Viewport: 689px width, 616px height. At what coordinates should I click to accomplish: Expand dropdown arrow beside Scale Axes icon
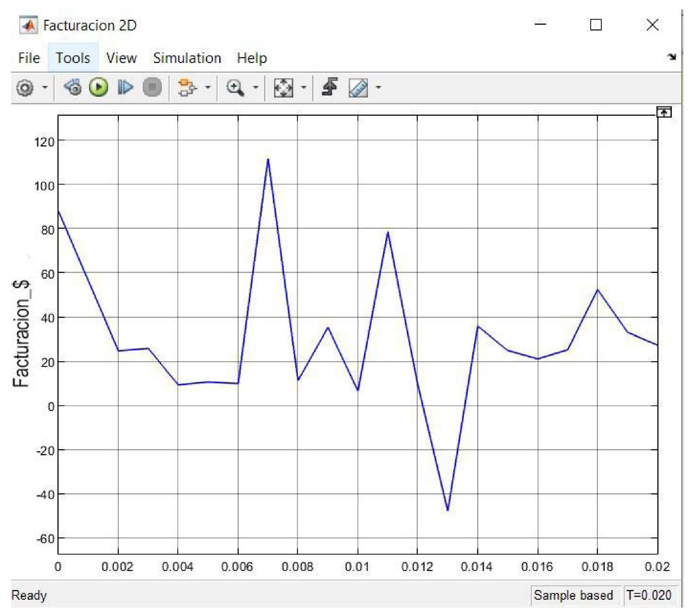[303, 87]
